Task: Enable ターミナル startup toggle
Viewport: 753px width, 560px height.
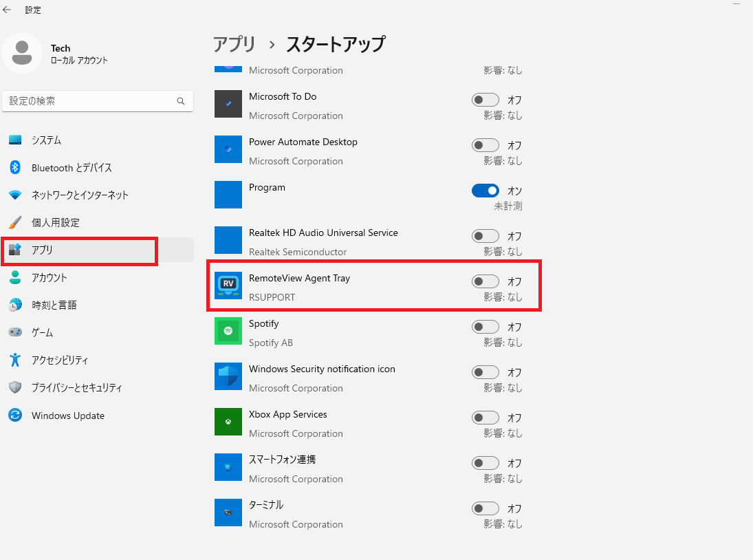Action: pyautogui.click(x=485, y=508)
